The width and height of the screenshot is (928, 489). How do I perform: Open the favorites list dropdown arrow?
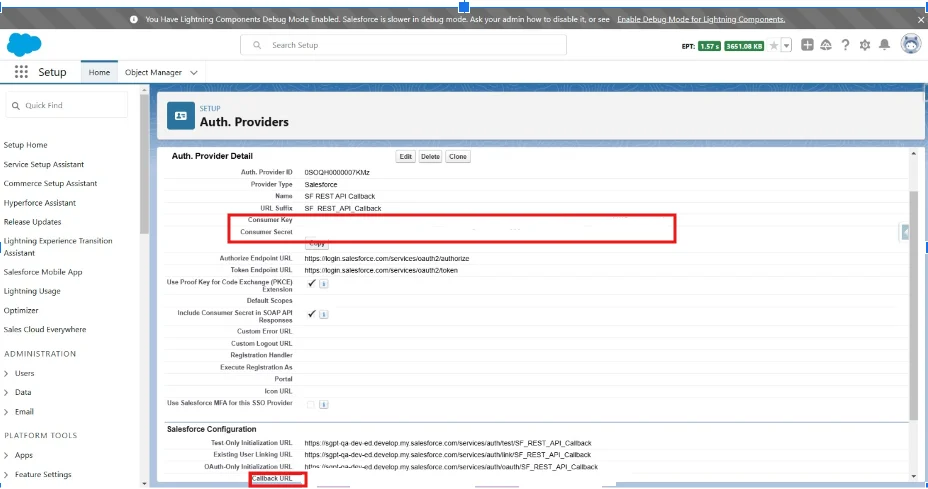coord(787,46)
